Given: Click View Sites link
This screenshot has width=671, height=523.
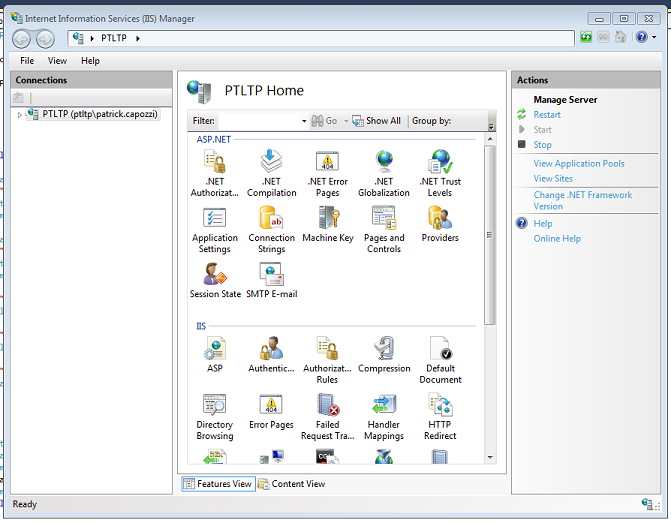Looking at the screenshot, I should (x=553, y=178).
